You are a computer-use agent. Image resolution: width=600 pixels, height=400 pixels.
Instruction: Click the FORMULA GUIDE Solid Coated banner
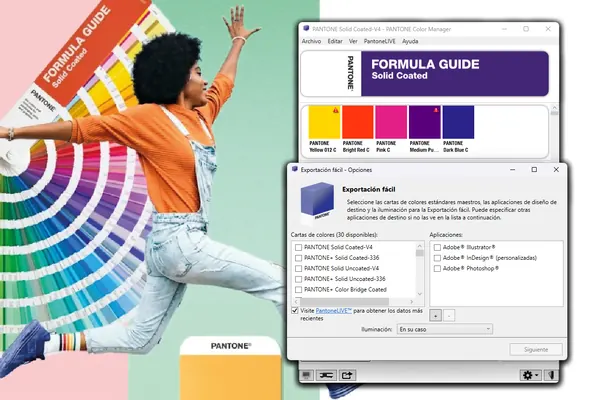click(x=425, y=73)
